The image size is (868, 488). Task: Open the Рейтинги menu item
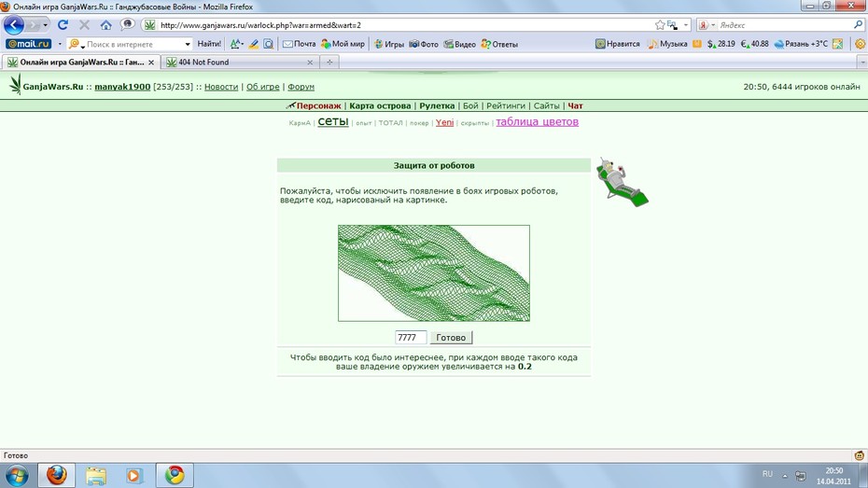click(506, 105)
